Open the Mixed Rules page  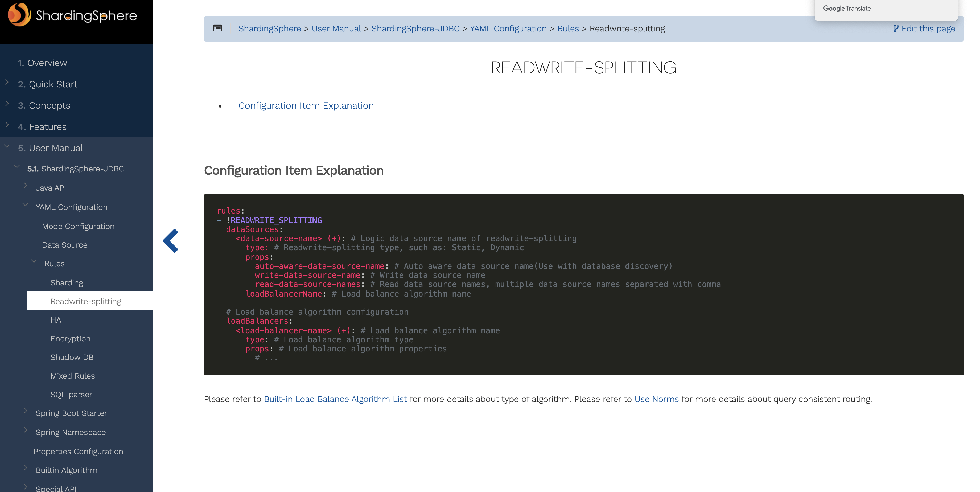pyautogui.click(x=73, y=376)
